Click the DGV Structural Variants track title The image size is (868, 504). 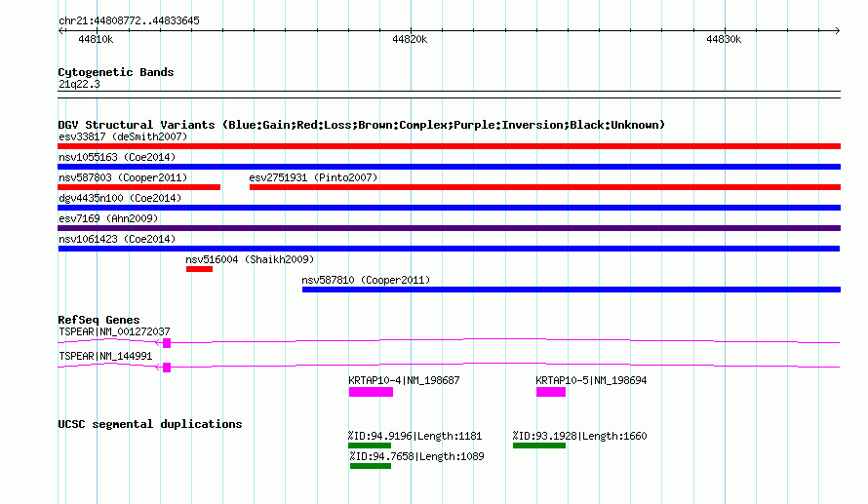pyautogui.click(x=362, y=125)
